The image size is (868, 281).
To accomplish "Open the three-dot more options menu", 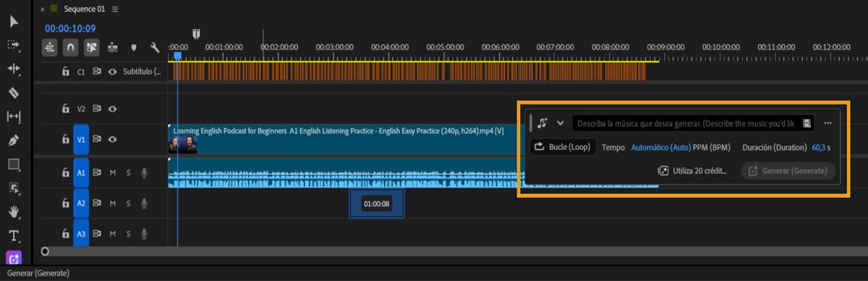I will click(828, 123).
